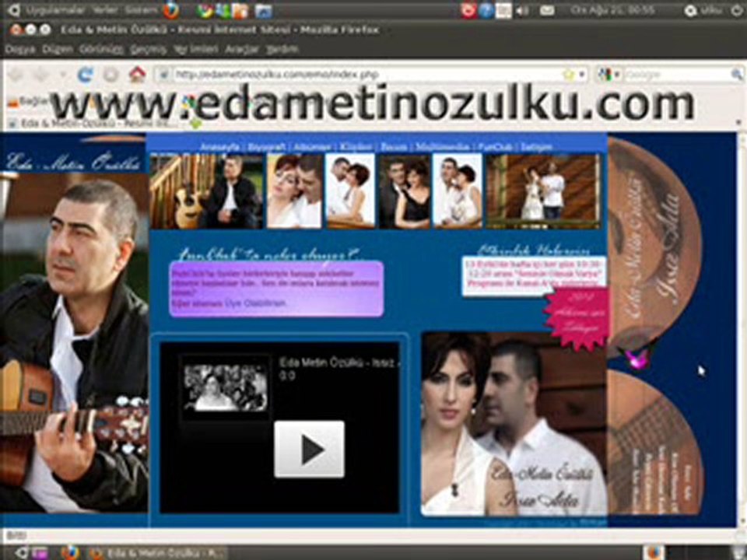747x560 pixels.
Task: Open Chrome from the top panel launcher
Action: (205, 10)
